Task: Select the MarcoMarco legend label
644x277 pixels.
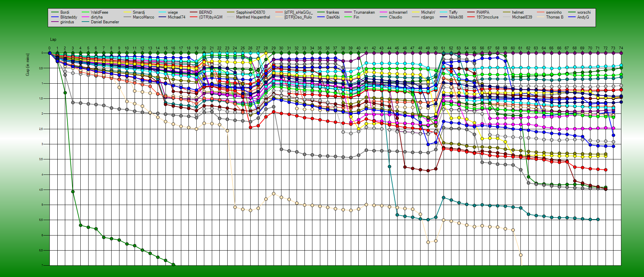Action: click(143, 17)
